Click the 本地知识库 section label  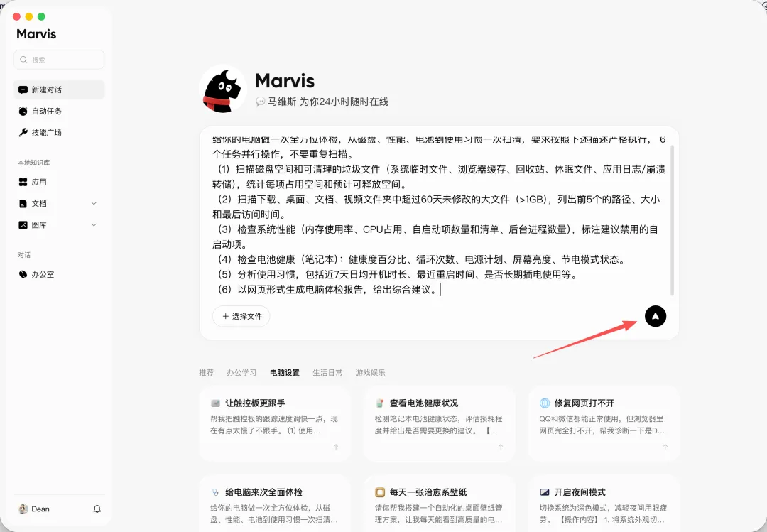pos(34,163)
